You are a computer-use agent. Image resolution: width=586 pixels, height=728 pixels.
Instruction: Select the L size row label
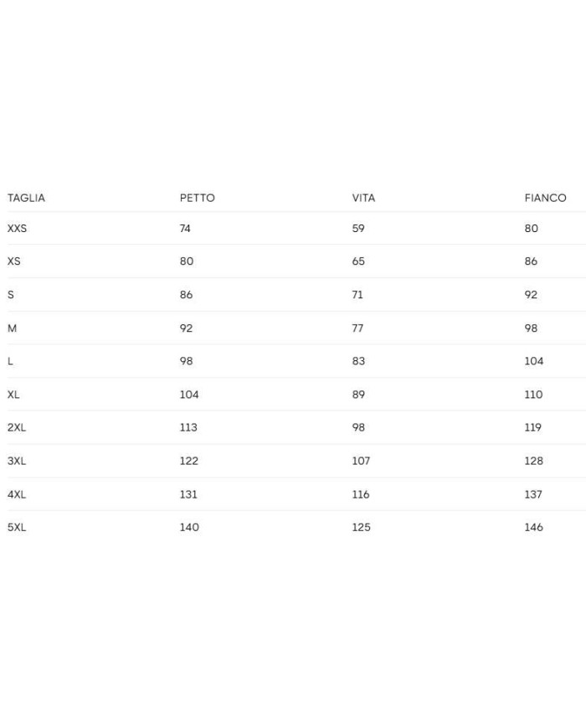(x=10, y=361)
